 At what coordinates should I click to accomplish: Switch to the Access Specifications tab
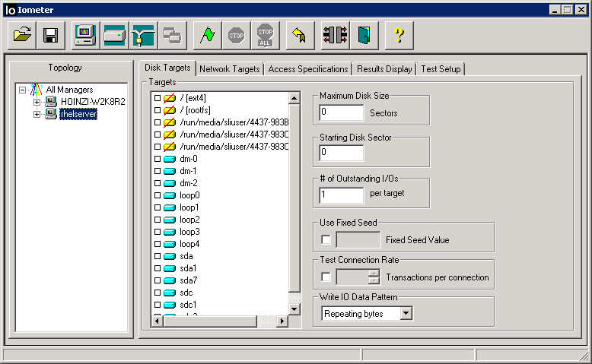(x=308, y=69)
